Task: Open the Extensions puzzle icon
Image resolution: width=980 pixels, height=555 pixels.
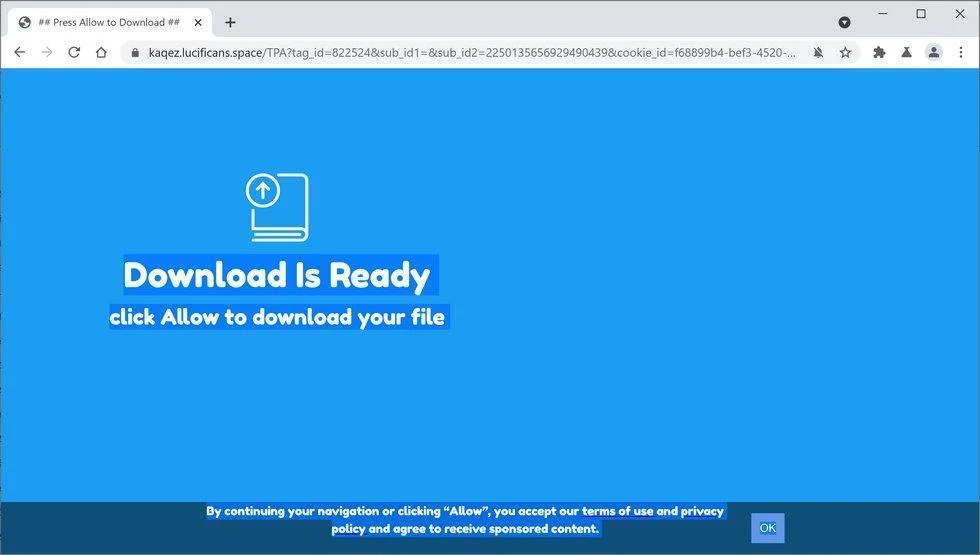Action: 879,52
